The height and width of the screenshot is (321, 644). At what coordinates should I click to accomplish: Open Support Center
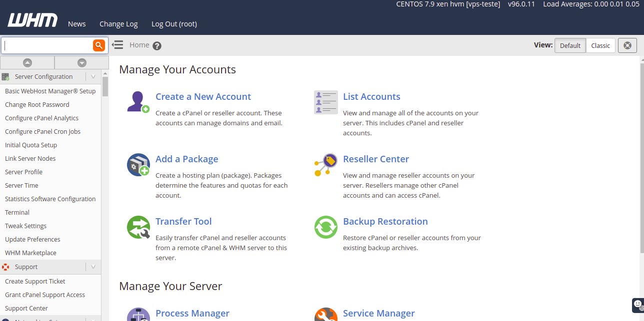[26, 309]
